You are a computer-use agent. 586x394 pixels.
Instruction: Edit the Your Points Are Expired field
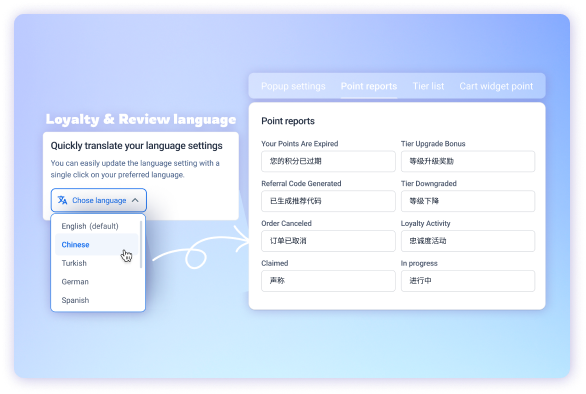[x=328, y=161]
